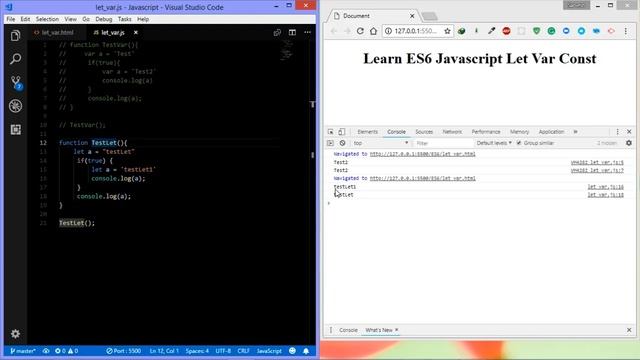Change CRLF end of line sequence

tap(243, 351)
